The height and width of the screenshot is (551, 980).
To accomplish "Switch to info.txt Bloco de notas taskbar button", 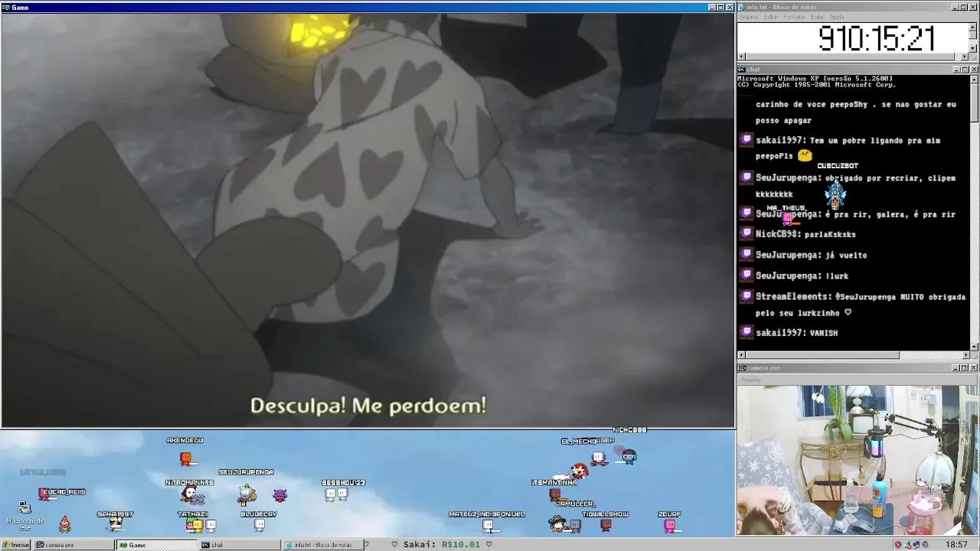I will coord(322,545).
